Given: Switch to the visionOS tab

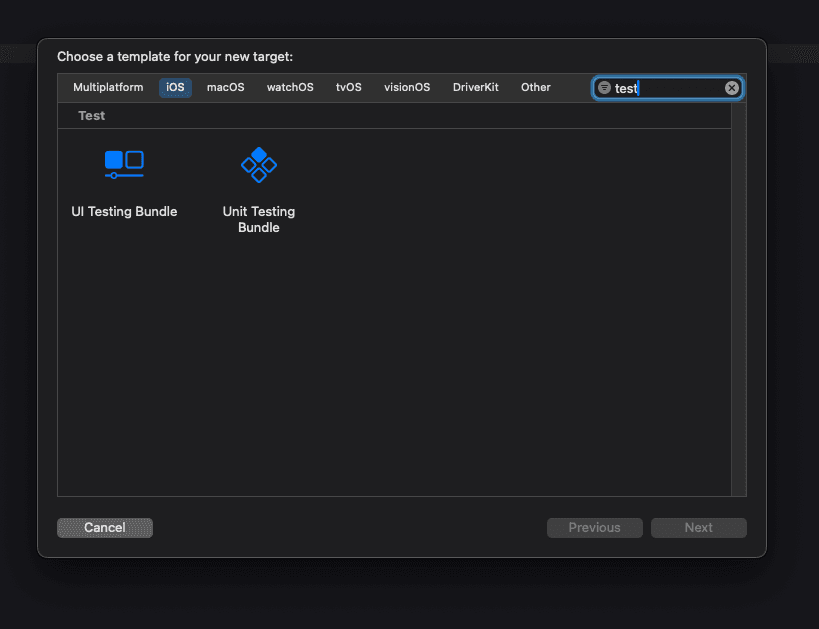Looking at the screenshot, I should pyautogui.click(x=406, y=87).
